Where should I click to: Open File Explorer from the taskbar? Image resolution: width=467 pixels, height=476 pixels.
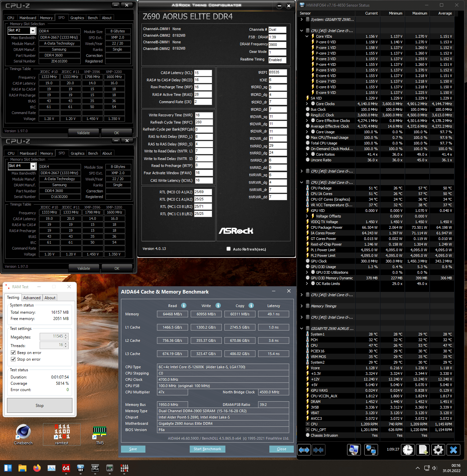click(22, 468)
